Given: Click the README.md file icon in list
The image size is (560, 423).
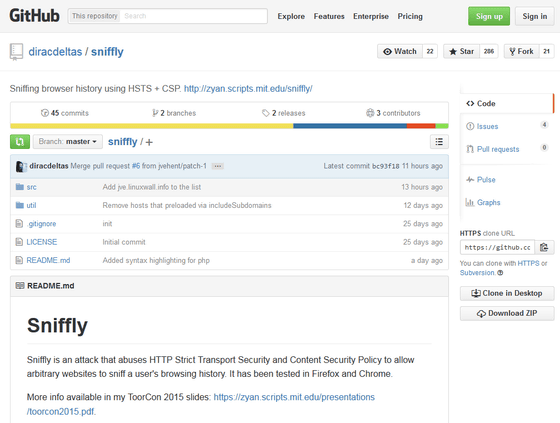Looking at the screenshot, I should [19, 260].
